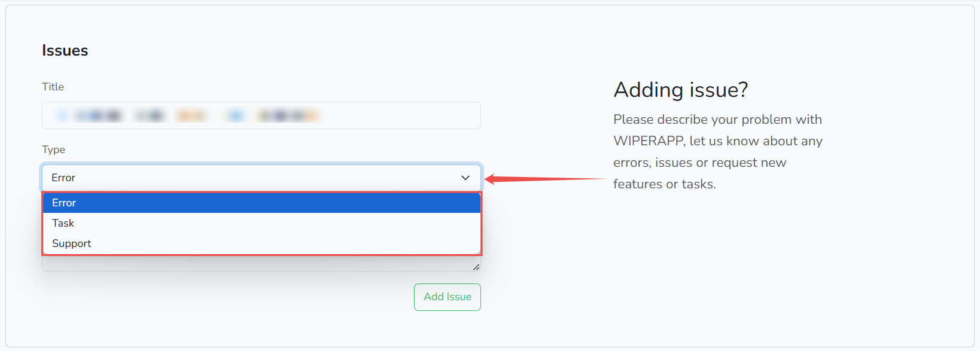
Task: Click the "features or tasks." text line
Action: [x=664, y=184]
